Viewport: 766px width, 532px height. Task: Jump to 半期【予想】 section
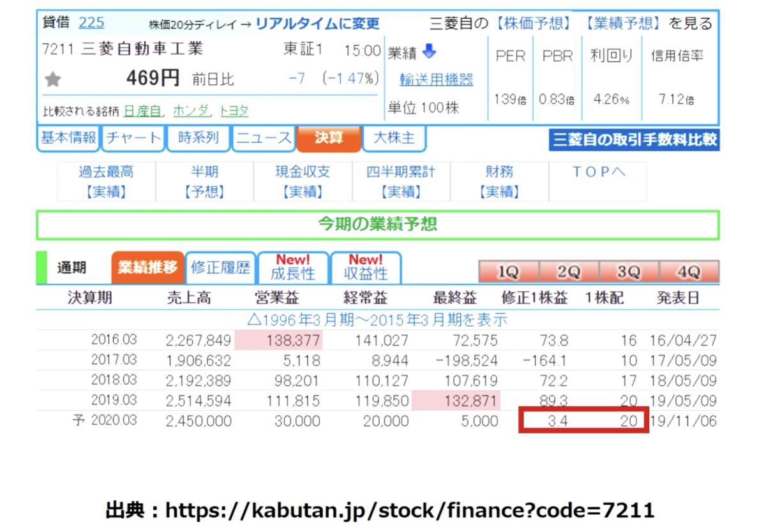click(x=205, y=182)
